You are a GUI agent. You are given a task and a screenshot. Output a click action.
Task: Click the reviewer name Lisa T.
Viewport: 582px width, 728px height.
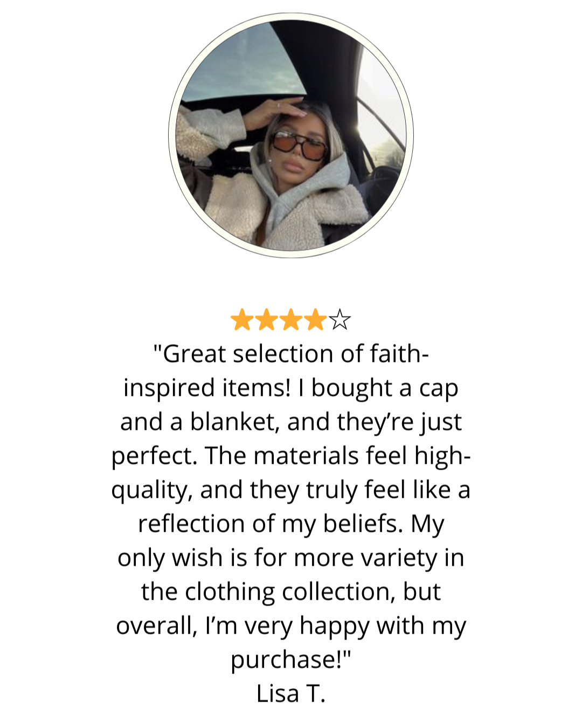click(x=291, y=693)
